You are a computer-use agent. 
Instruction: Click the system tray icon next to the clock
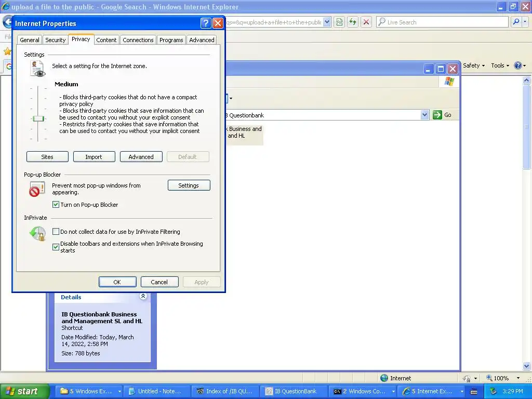tap(493, 391)
